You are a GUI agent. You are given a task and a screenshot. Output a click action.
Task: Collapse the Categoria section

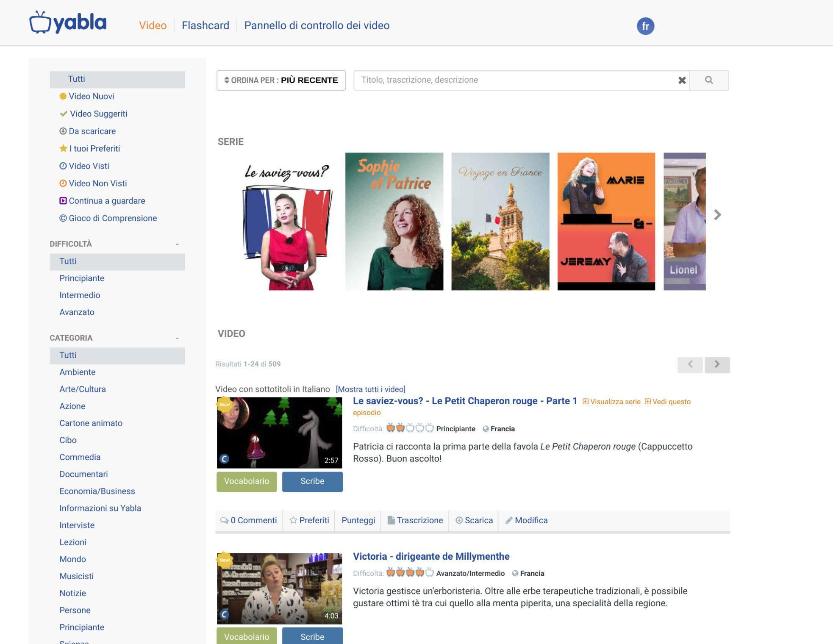pos(177,338)
